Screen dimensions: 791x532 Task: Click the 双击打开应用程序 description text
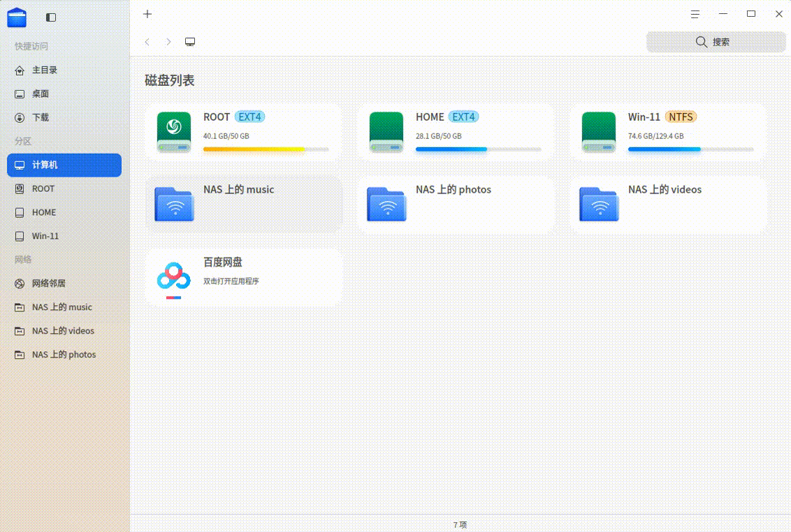click(231, 281)
